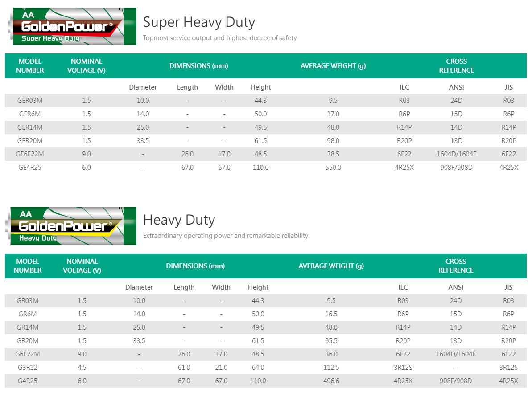Click Average Weight header in Super Heavy Duty table

tap(333, 66)
